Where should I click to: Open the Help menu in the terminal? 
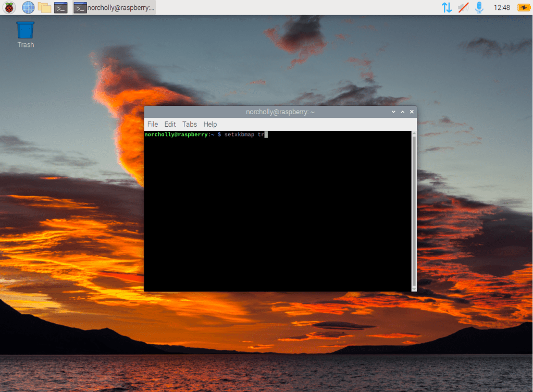[x=210, y=124]
